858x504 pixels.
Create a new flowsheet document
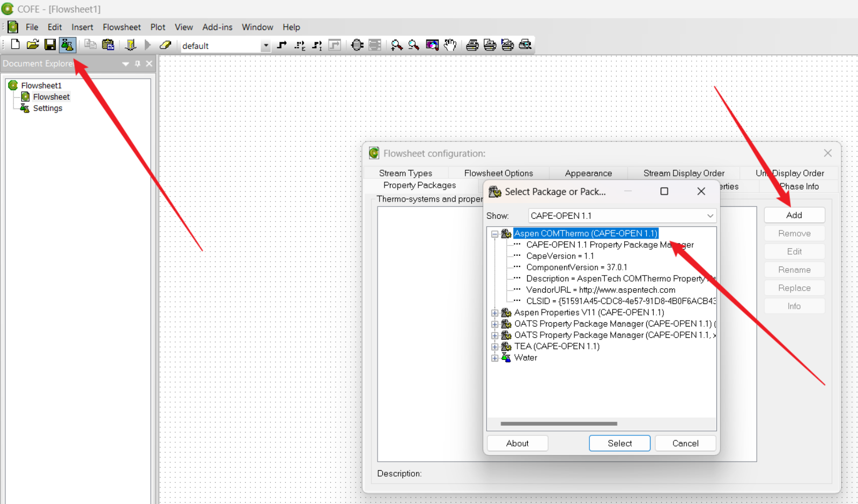click(16, 45)
